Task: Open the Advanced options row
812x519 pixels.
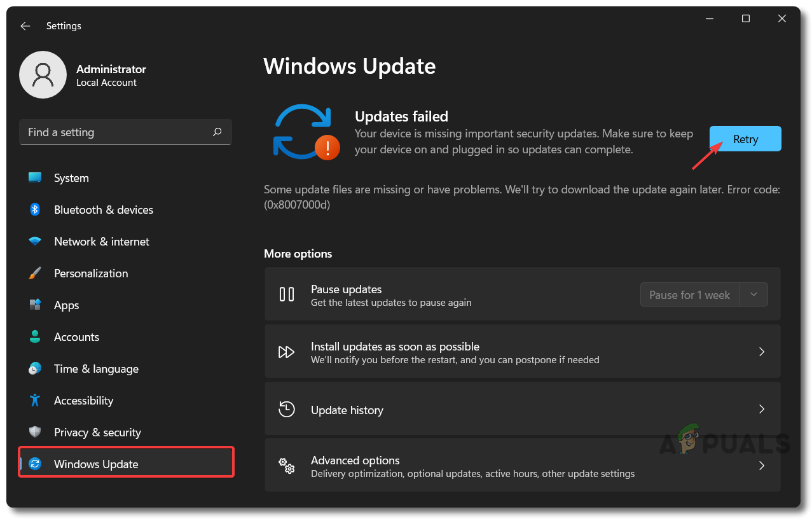Action: pos(523,465)
